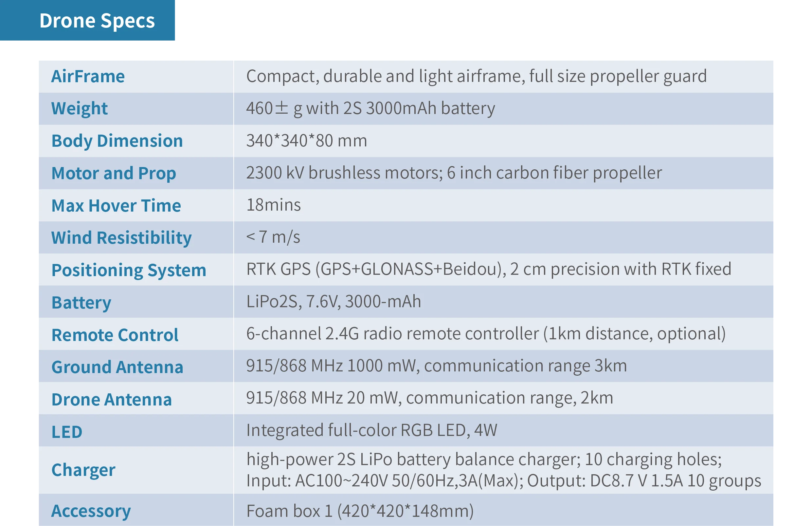
Task: Select the Max Hover Time label
Action: pos(116,205)
